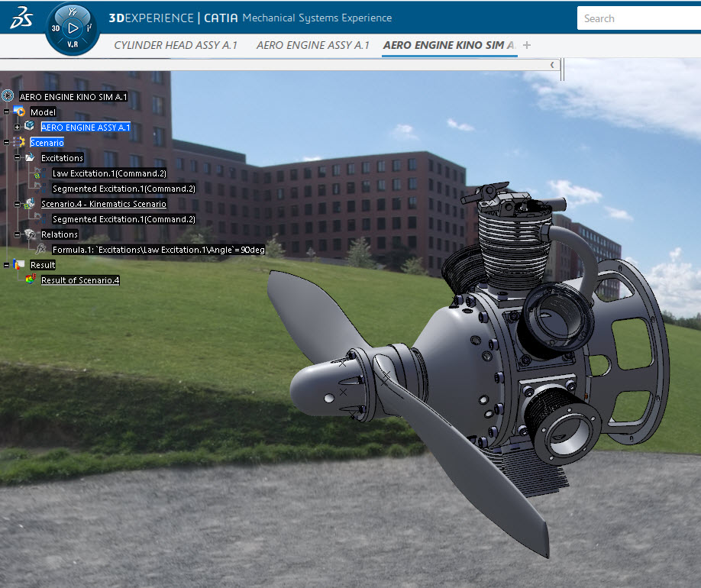Screen dimensions: 701x588
Task: Select the AERO ENGINE KINO SIM tab
Action: coord(449,45)
